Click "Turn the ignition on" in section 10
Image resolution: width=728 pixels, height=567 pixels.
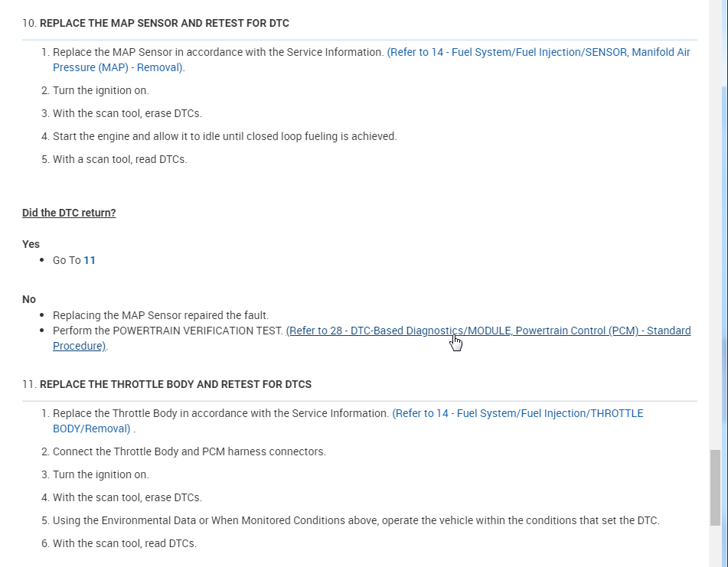click(x=100, y=90)
